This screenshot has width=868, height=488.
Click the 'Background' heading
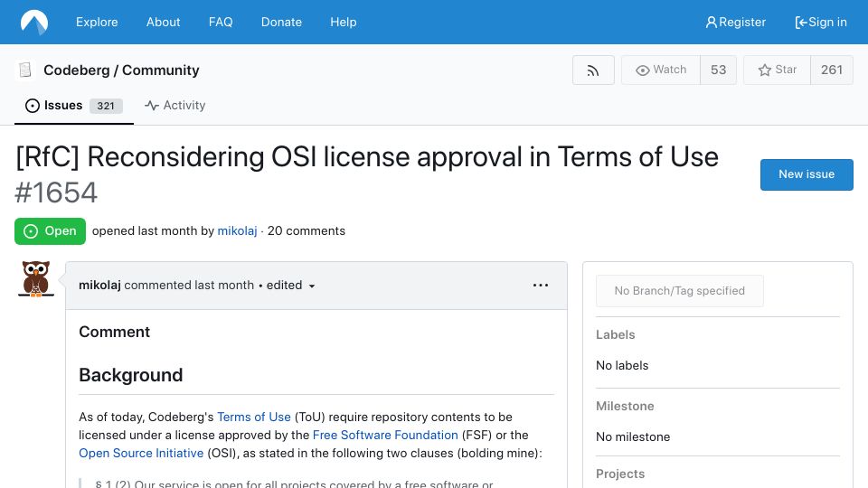[130, 375]
